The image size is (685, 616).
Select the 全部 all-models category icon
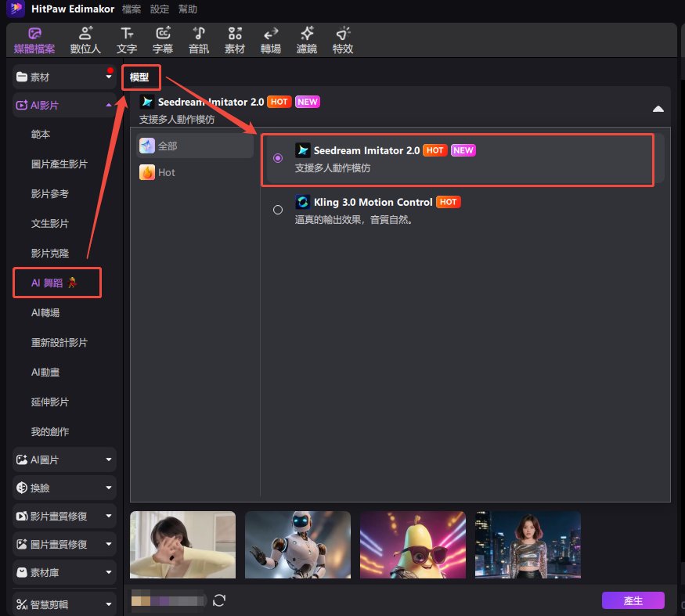click(147, 146)
